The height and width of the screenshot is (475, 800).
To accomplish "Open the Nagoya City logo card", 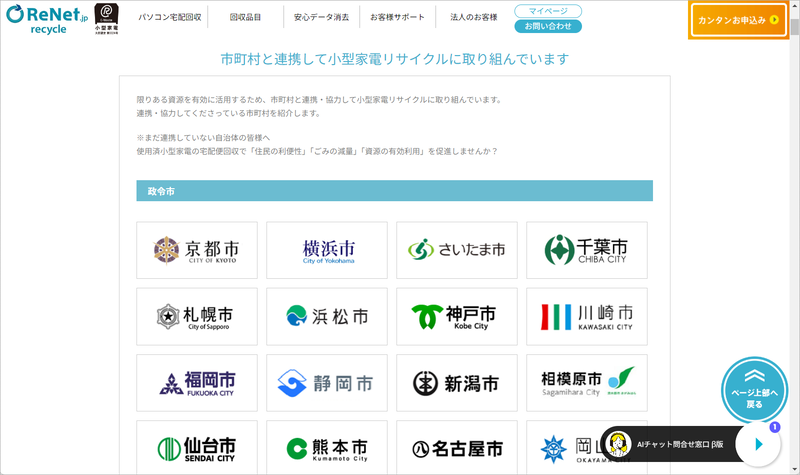I will (x=457, y=447).
